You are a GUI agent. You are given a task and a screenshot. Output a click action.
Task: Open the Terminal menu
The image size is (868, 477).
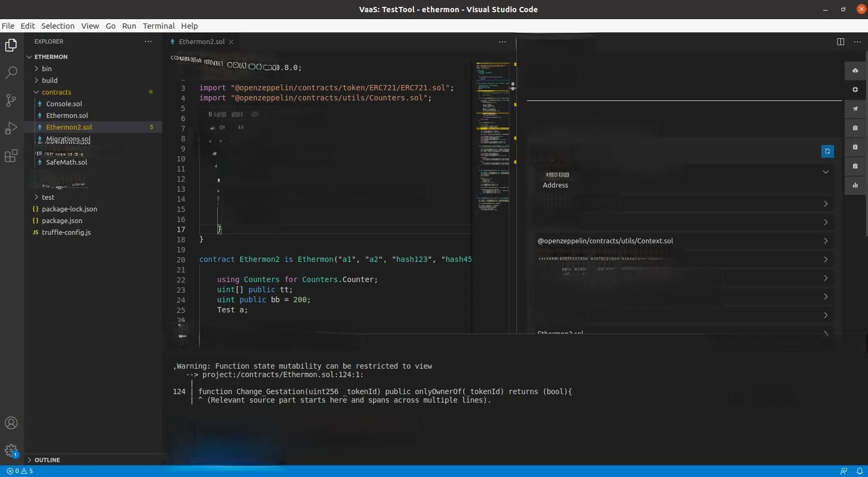click(158, 25)
